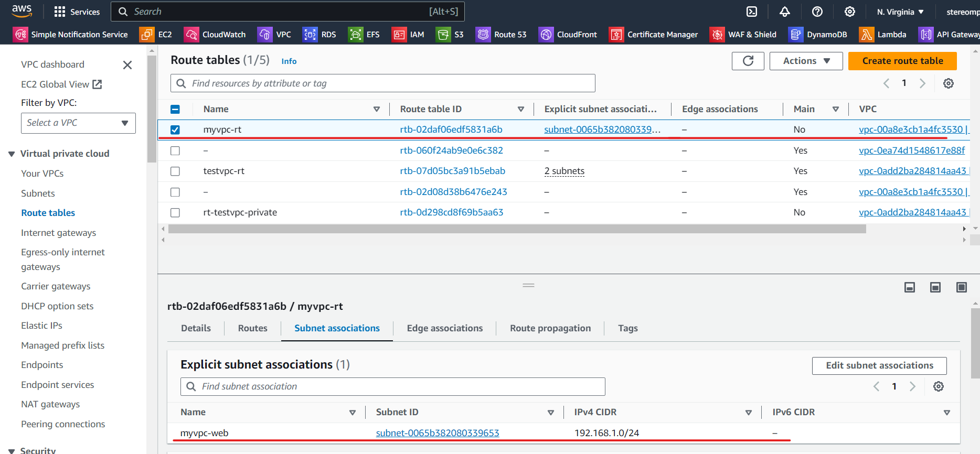This screenshot has height=454, width=980.
Task: Switch to the Edge associations tab
Action: tap(445, 328)
